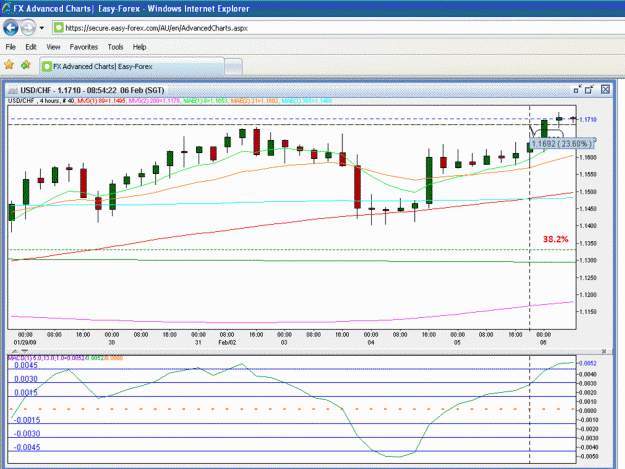Click the browser Forward arrow button
This screenshot has height=469, width=625.
click(x=28, y=28)
